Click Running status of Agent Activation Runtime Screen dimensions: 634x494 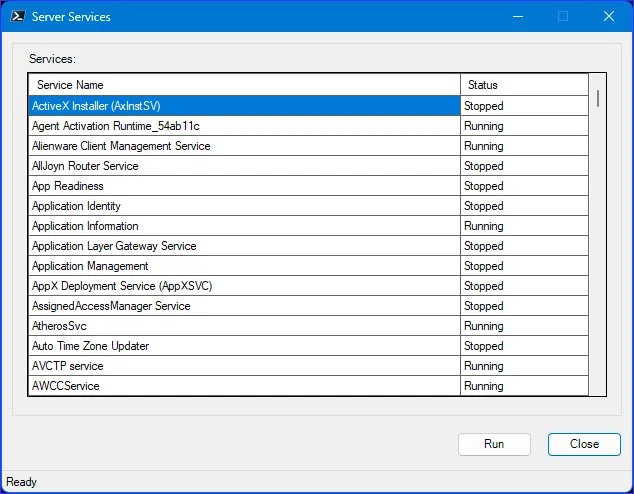524,126
